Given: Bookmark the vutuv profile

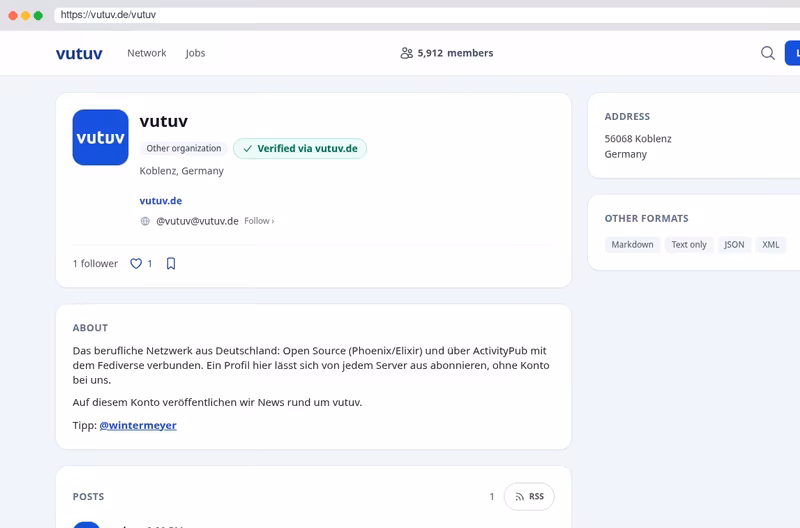Looking at the screenshot, I should pos(171,264).
